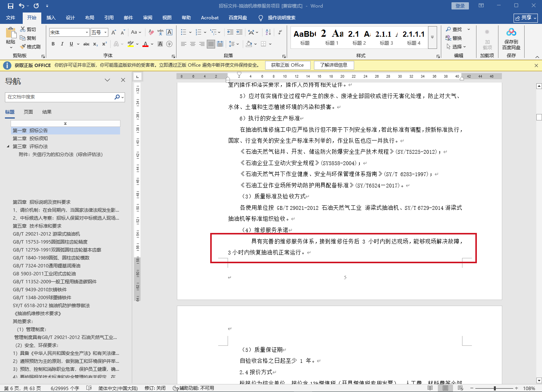Undo the last action
This screenshot has width=542, height=392.
22,6
